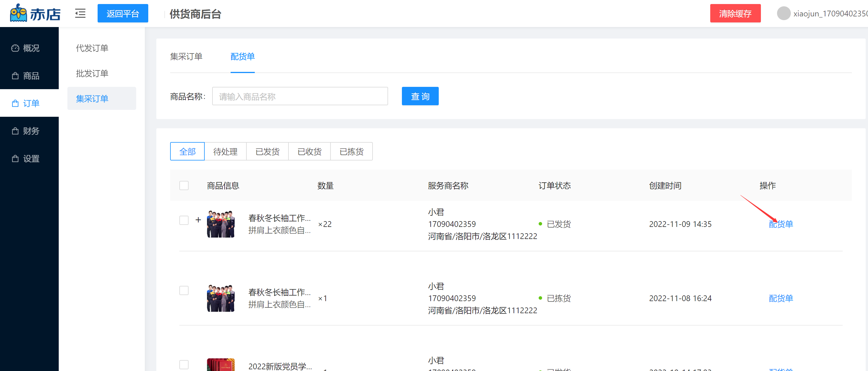868x371 pixels.
Task: Check the 2022新版党员学 row checkbox
Action: coord(184,365)
